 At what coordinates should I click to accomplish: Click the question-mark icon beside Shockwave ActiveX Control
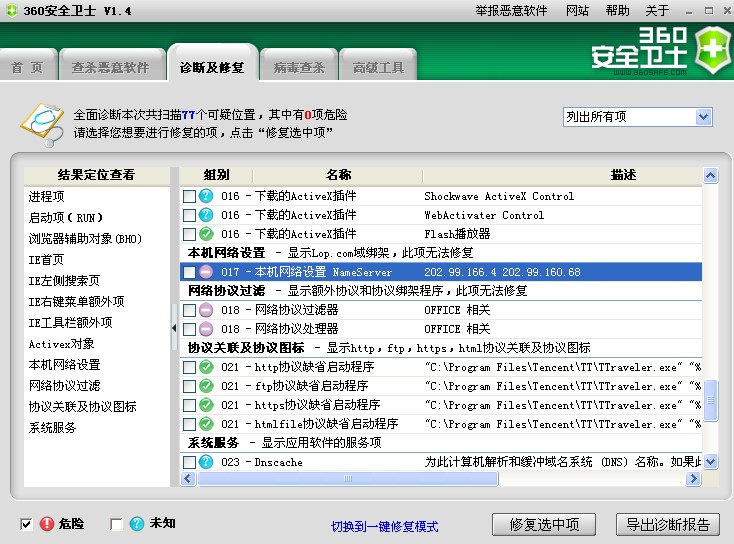point(206,196)
